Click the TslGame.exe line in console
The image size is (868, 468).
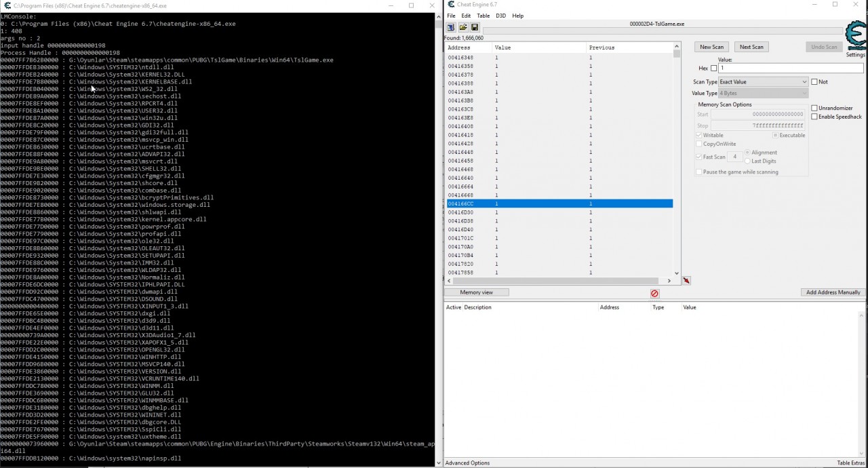point(167,60)
